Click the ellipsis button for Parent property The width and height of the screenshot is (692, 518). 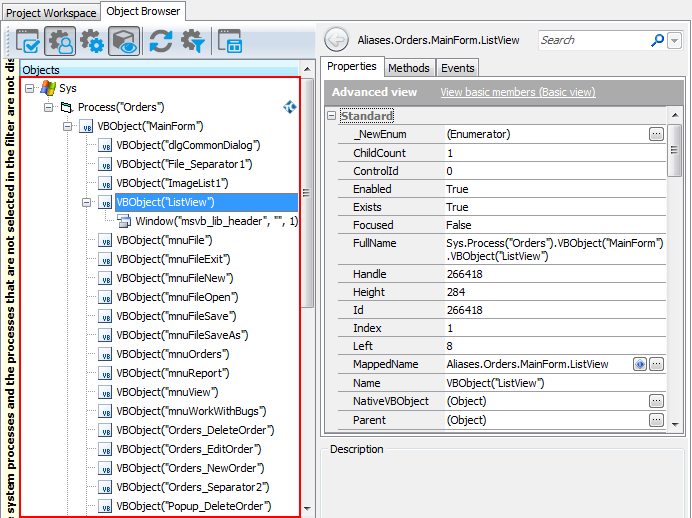pos(656,420)
